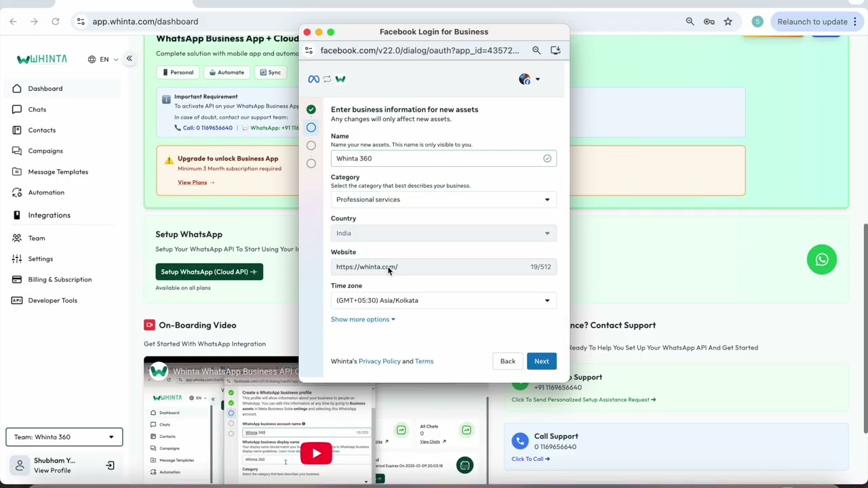868x488 pixels.
Task: Click the Developer Tools API icon
Action: click(x=17, y=300)
